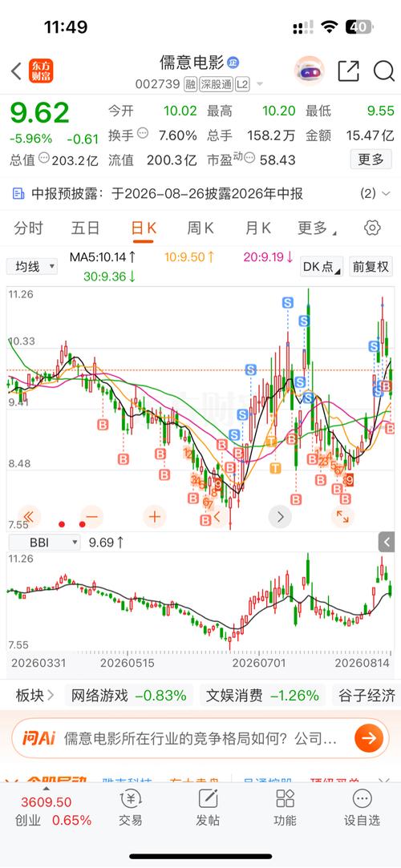Open the 均线 indicator dropdown

pyautogui.click(x=32, y=266)
